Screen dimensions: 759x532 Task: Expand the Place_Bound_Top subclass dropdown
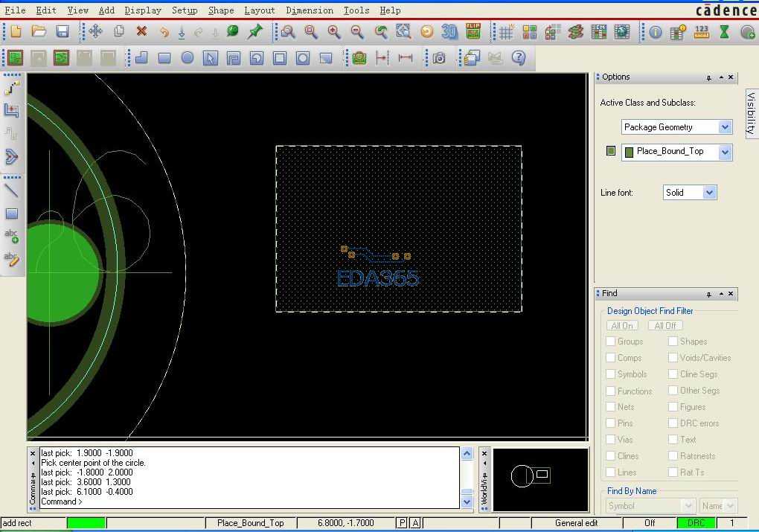(725, 152)
